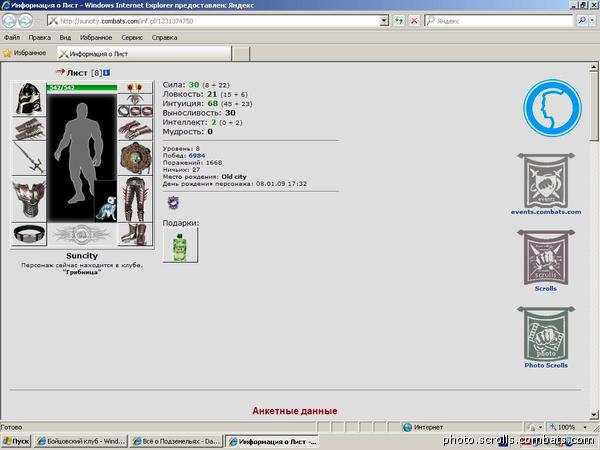This screenshot has width=600, height=450.
Task: Click the Побед 6984 wins link
Action: 197,155
